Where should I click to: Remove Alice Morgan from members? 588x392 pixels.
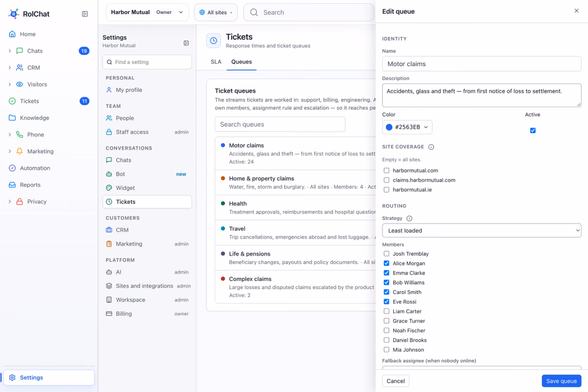(386, 263)
